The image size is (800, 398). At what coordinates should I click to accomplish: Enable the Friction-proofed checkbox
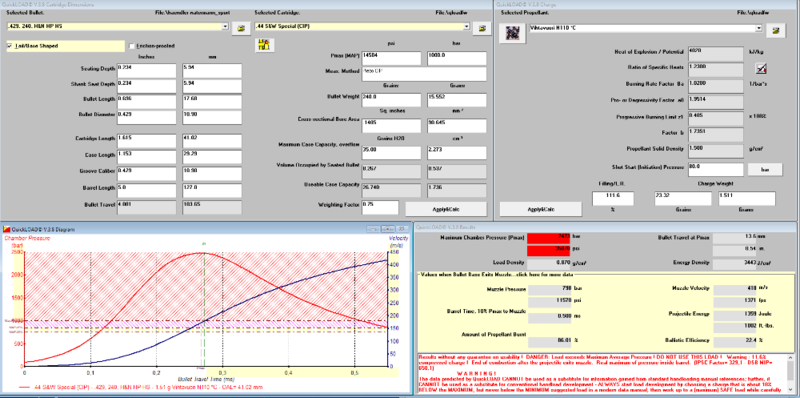[132, 46]
